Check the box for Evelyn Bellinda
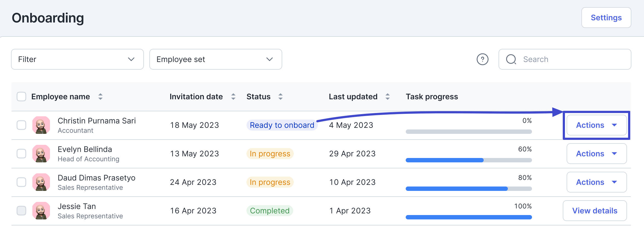 pyautogui.click(x=21, y=154)
